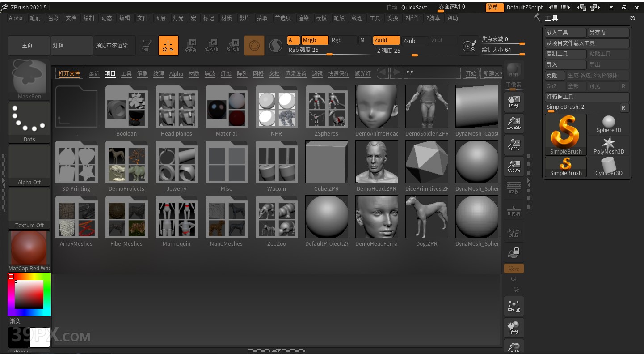Toggle the Symmetry (对称) button
644x354 pixels.
pos(514,231)
